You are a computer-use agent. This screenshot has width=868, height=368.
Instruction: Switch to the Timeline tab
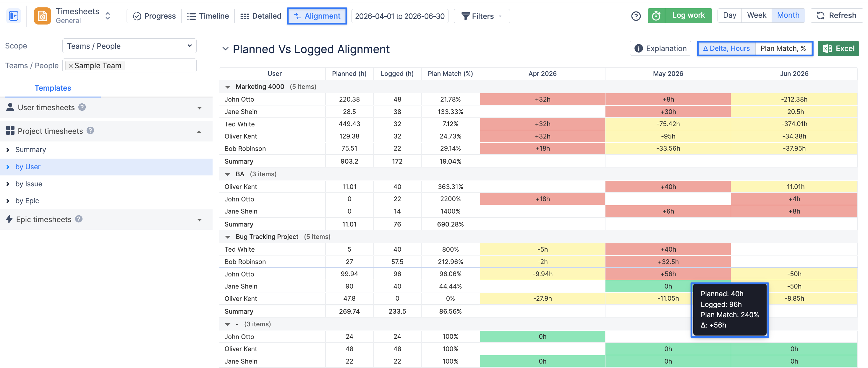pos(208,16)
